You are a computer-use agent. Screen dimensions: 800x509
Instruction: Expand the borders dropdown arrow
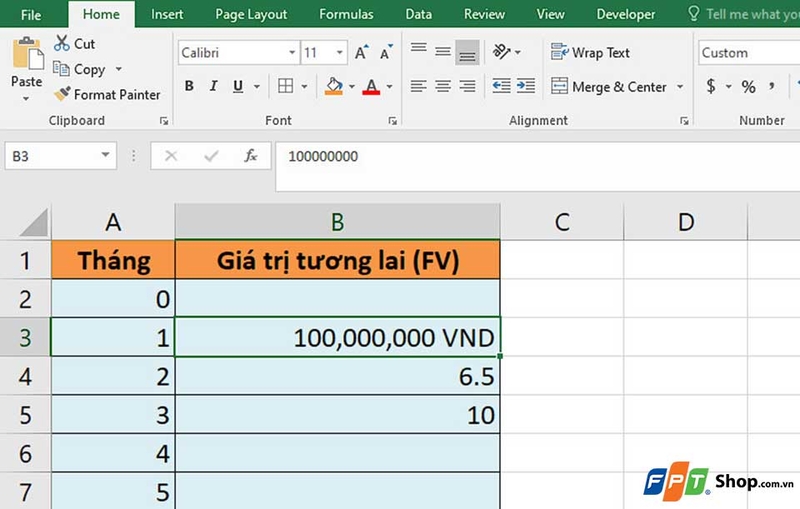(x=304, y=86)
